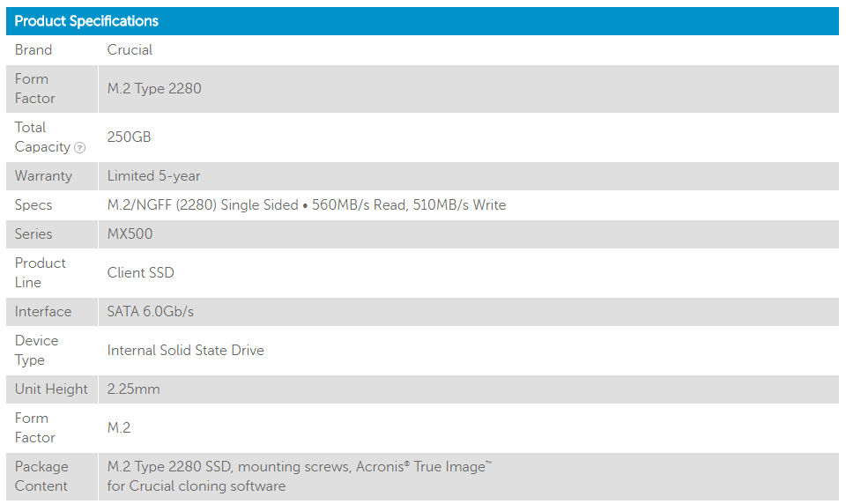Click the Warranty row label
The image size is (846, 504).
[43, 176]
